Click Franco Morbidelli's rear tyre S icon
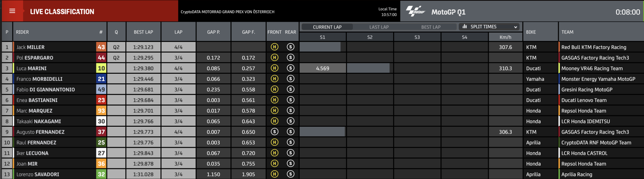The width and height of the screenshot is (644, 179). coord(290,79)
